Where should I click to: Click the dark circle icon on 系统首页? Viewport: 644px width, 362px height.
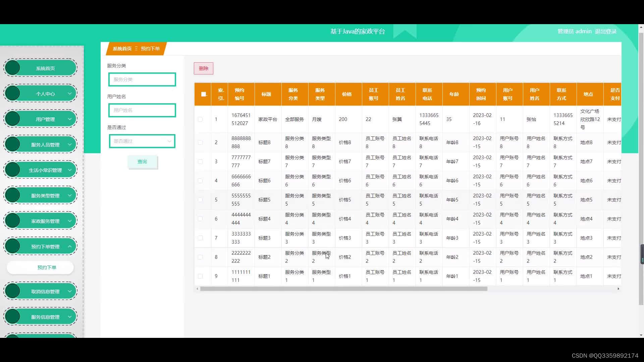coord(13,68)
